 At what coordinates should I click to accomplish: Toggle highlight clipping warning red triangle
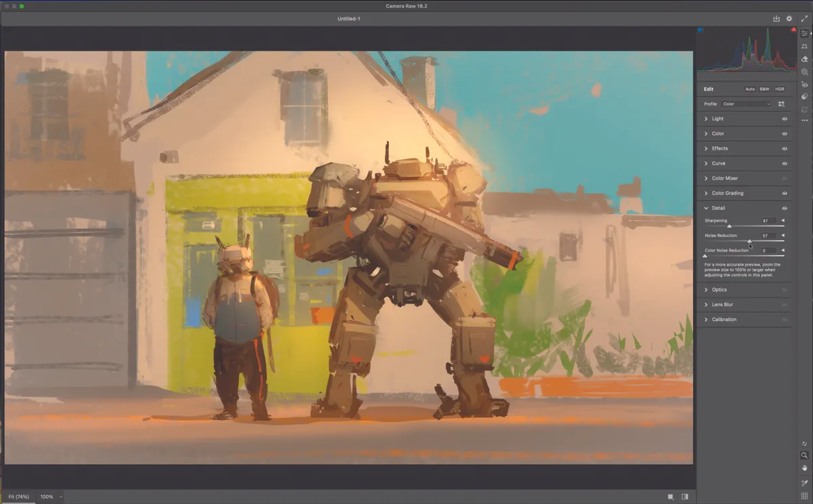click(793, 30)
